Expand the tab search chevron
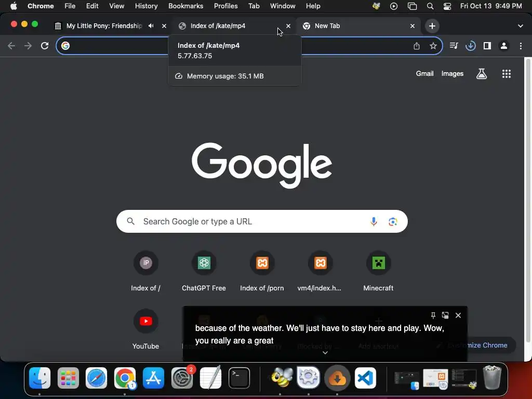The image size is (532, 399). click(521, 26)
